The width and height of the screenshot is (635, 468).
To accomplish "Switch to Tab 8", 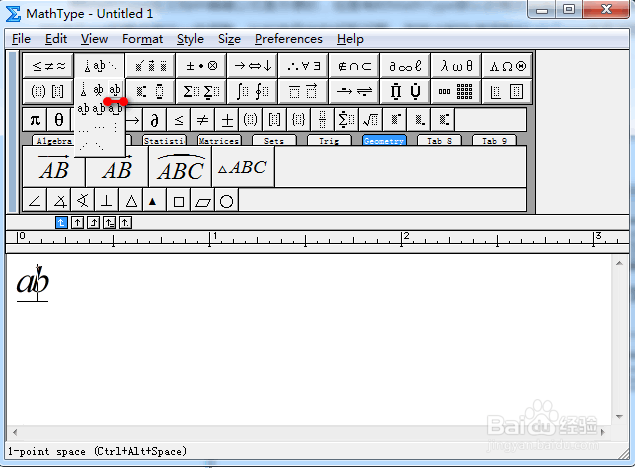I will click(x=439, y=140).
